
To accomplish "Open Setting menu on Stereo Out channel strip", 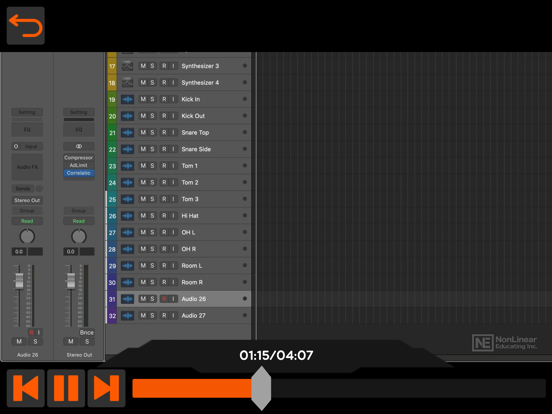I will click(79, 112).
